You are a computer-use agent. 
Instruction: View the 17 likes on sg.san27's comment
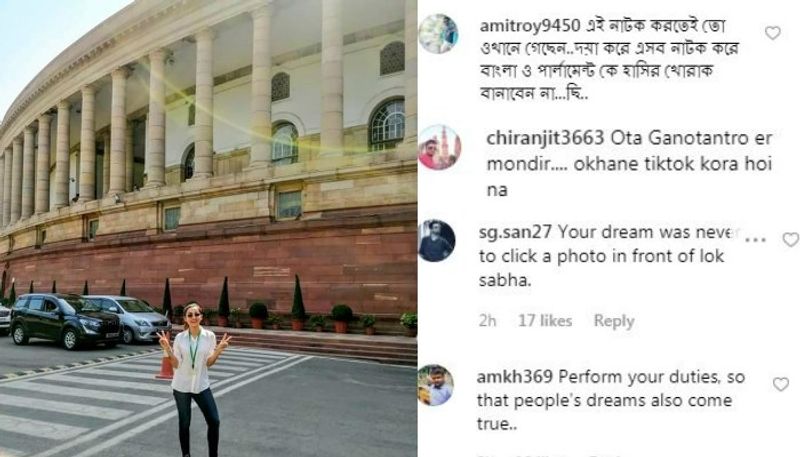coord(545,321)
